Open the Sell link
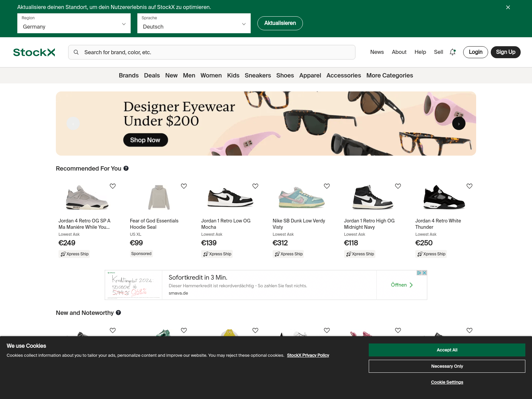The image size is (532, 399). (439, 52)
